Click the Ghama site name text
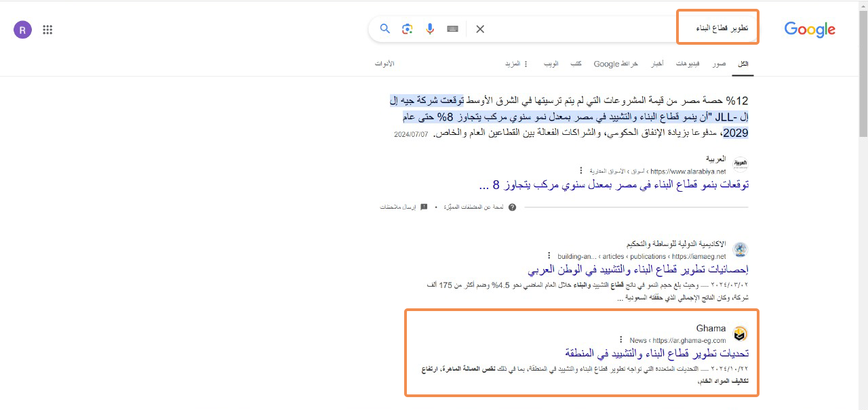This screenshot has width=868, height=410. pos(711,328)
